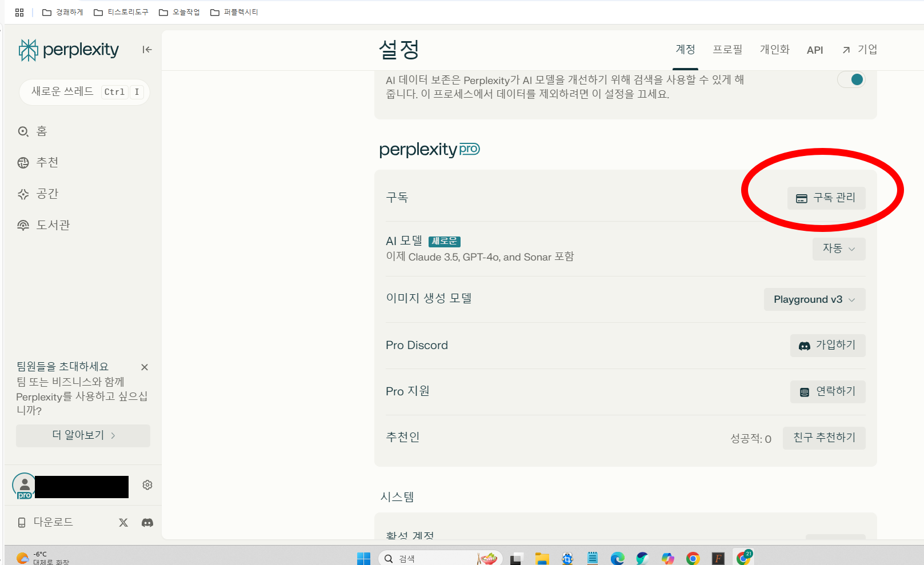Collapse the sidebar with the arrow chevron
Screen dimensions: 924x565
point(147,50)
